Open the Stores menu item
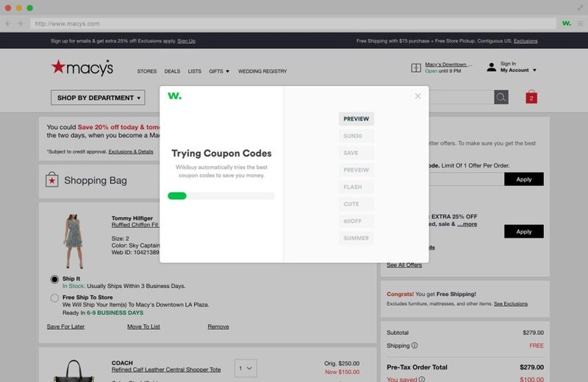The height and width of the screenshot is (382, 588). pyautogui.click(x=146, y=71)
